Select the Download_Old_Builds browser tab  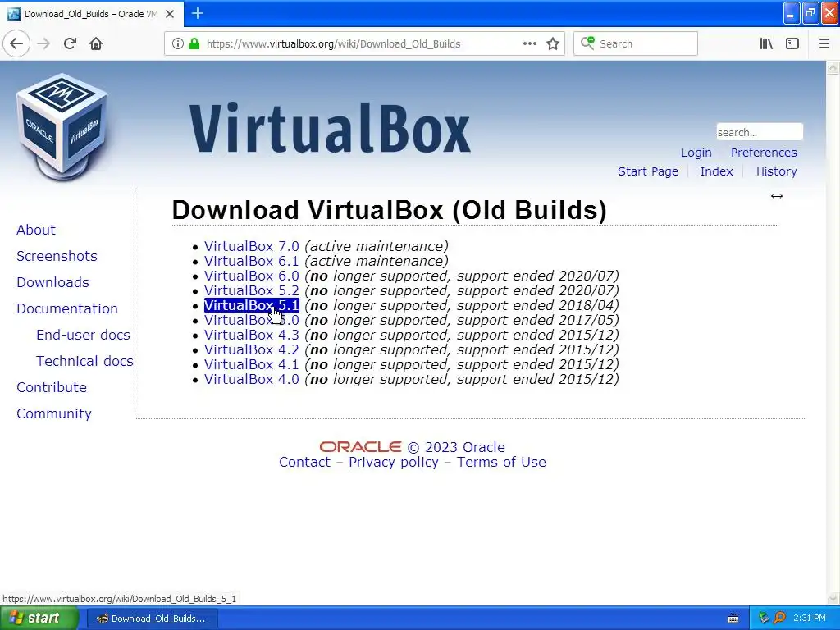(x=92, y=14)
